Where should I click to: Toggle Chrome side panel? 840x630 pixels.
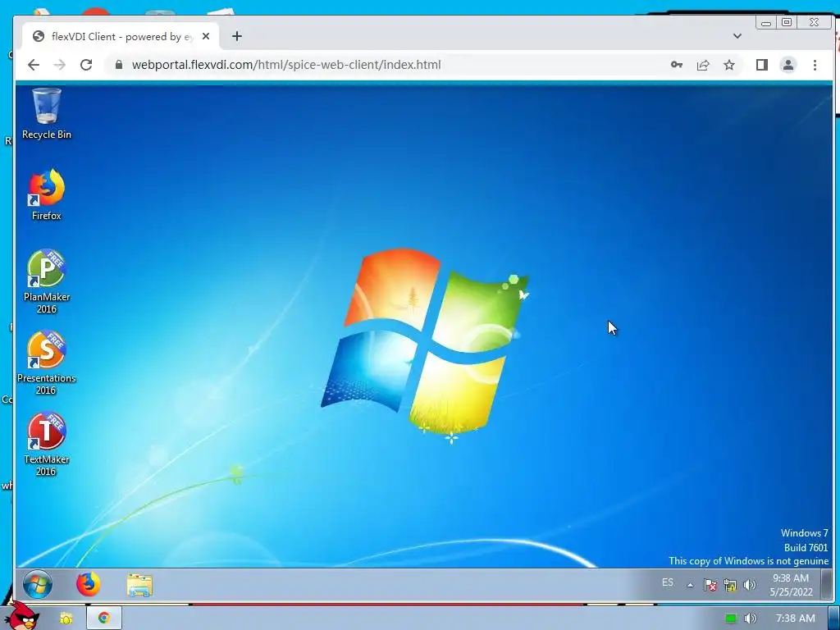762,65
